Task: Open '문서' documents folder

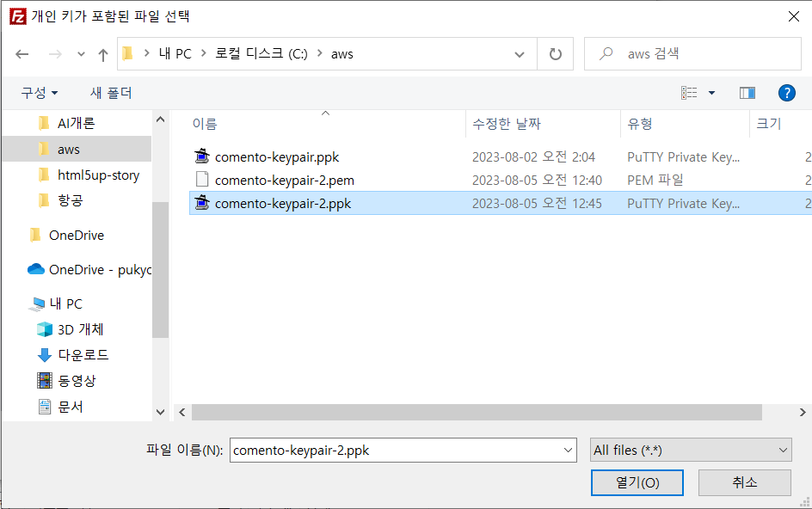Action: click(71, 407)
